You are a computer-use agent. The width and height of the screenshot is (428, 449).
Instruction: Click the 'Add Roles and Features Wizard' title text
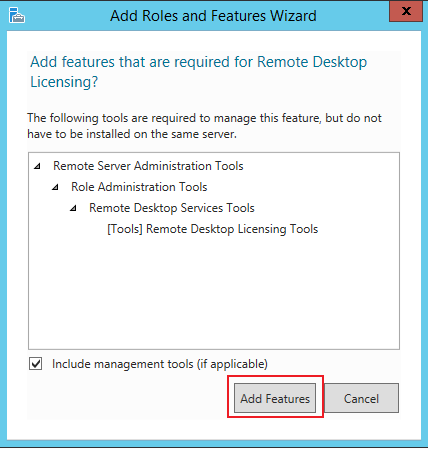click(213, 16)
